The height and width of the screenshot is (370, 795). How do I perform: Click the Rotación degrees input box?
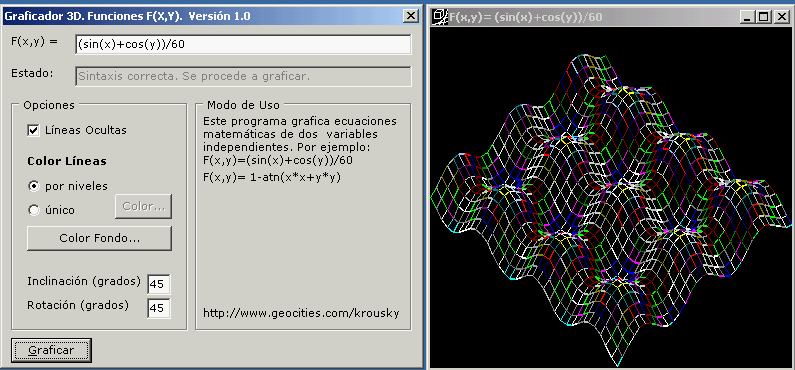tap(159, 308)
